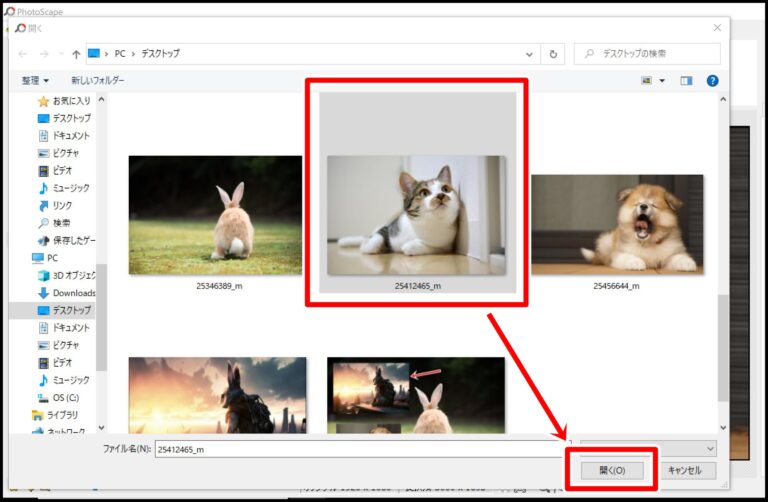
Task: Click デスクトップ in the address breadcrumb
Action: (161, 54)
